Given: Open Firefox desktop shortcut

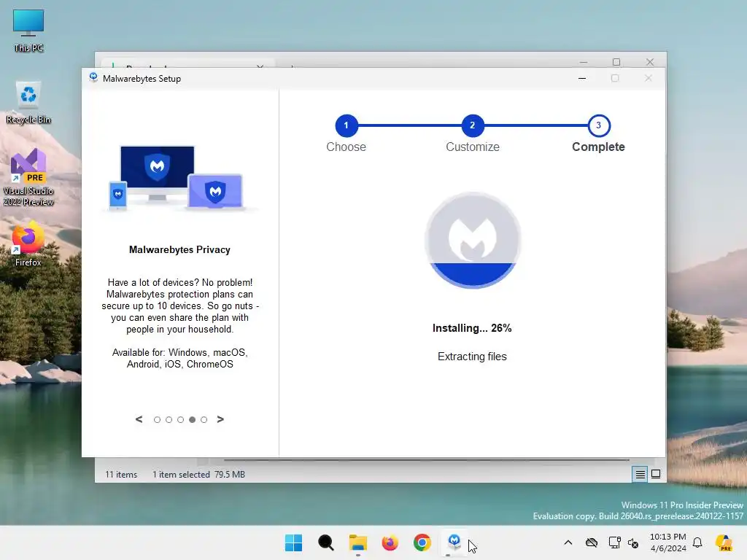Looking at the screenshot, I should pos(28,244).
